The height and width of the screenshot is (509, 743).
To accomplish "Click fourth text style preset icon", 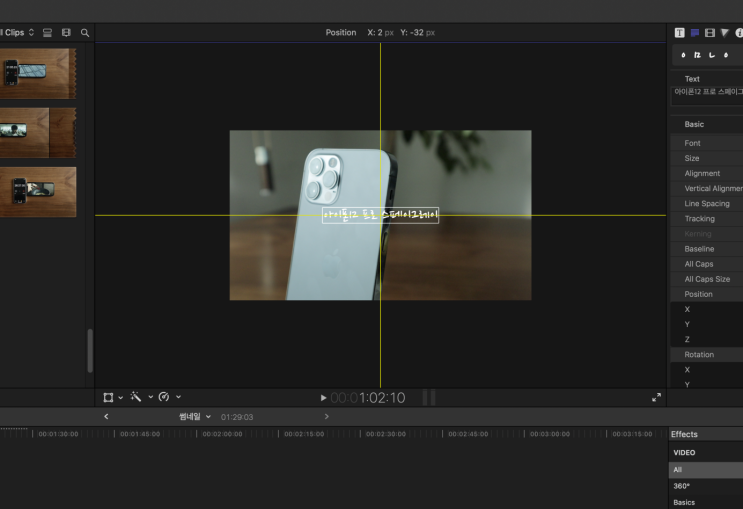I will [726, 55].
